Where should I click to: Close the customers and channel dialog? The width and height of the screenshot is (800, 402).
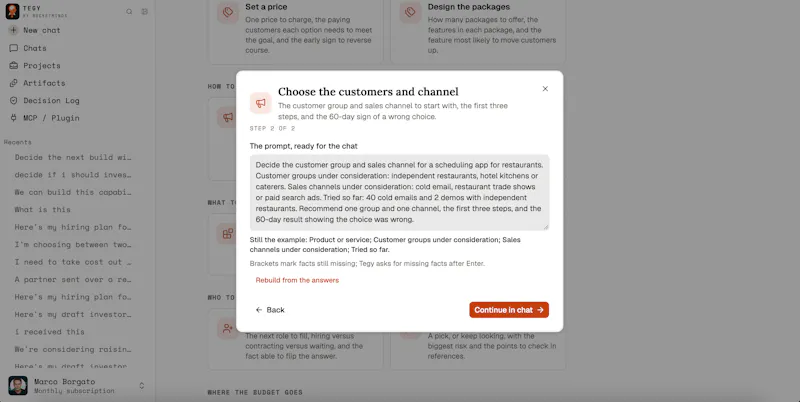tap(545, 89)
